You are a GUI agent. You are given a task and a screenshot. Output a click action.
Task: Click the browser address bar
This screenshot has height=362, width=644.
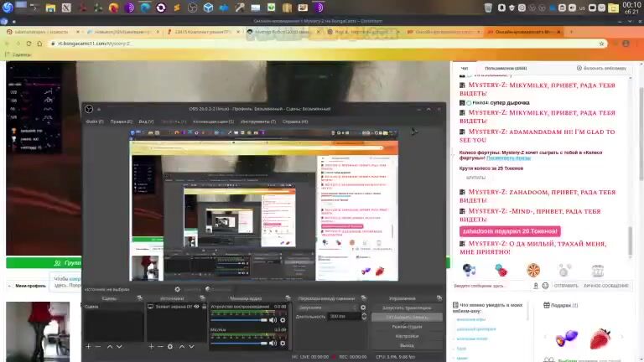pos(252,43)
